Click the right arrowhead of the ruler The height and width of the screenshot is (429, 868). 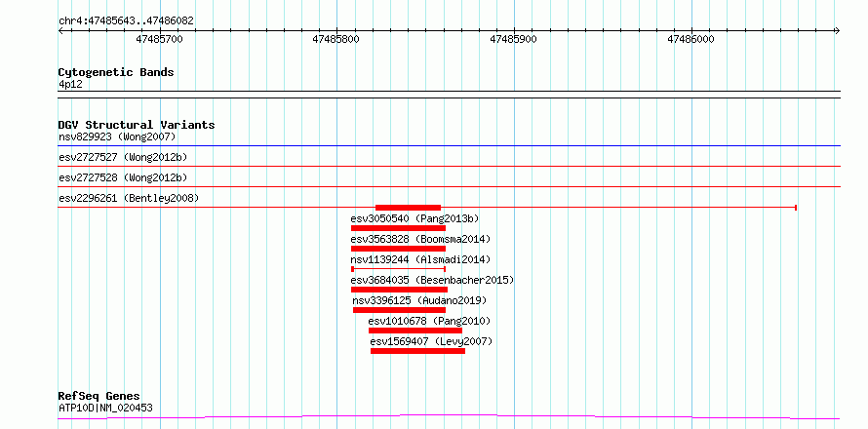[837, 31]
